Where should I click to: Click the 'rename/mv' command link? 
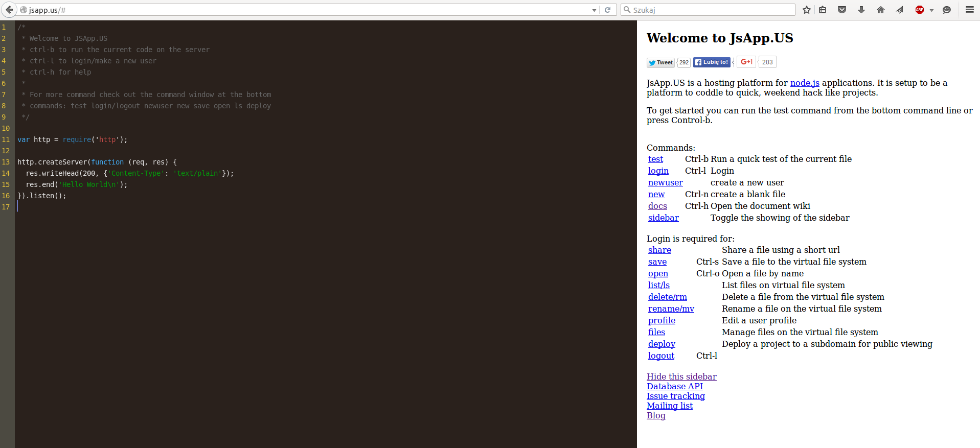click(671, 309)
